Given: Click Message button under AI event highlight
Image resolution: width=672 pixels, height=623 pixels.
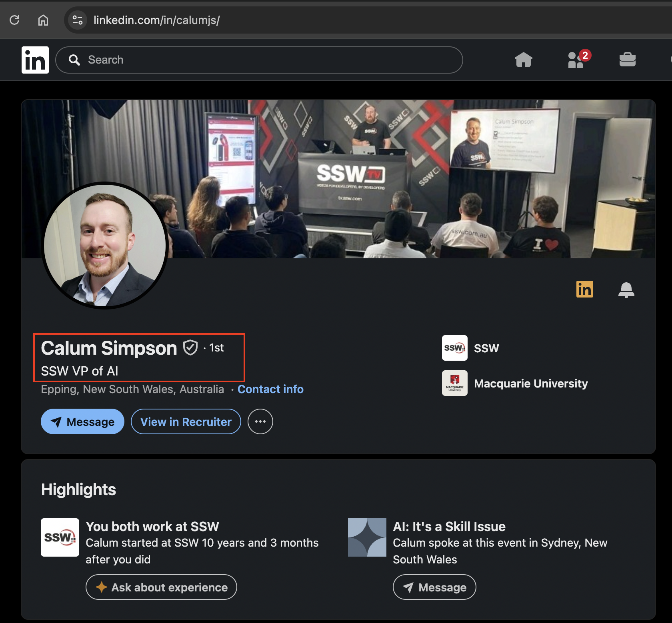Looking at the screenshot, I should coord(434,587).
